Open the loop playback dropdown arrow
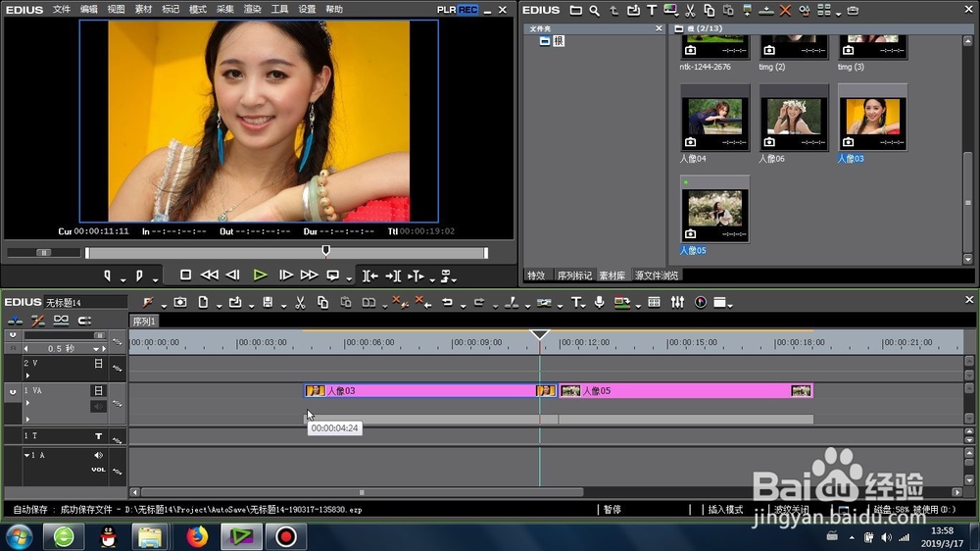Image resolution: width=980 pixels, height=551 pixels. coord(349,278)
